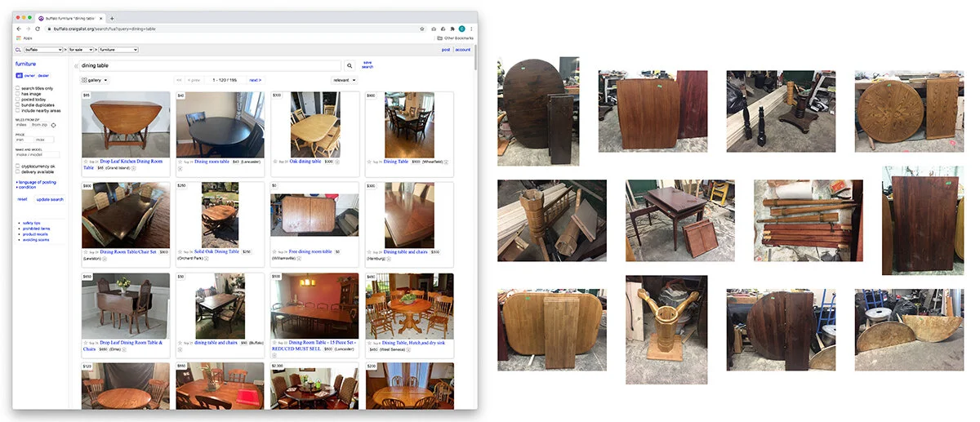Open the Free dining room table photo

pos(314,215)
